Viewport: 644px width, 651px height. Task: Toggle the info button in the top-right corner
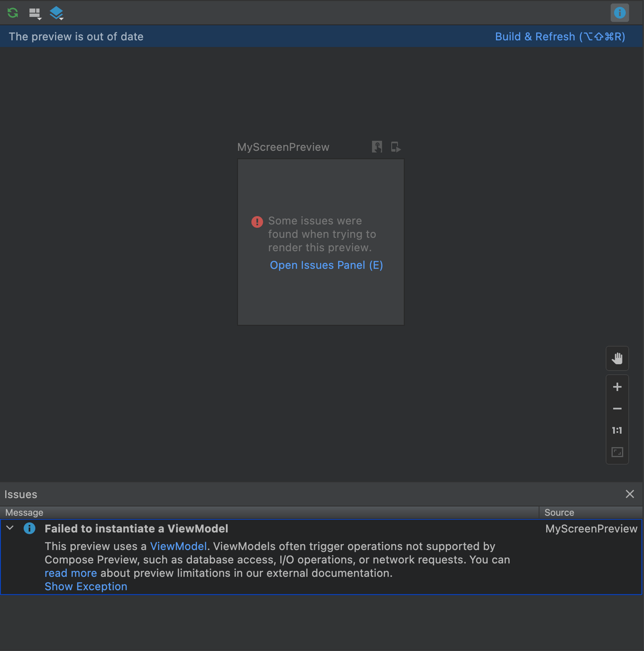point(620,13)
